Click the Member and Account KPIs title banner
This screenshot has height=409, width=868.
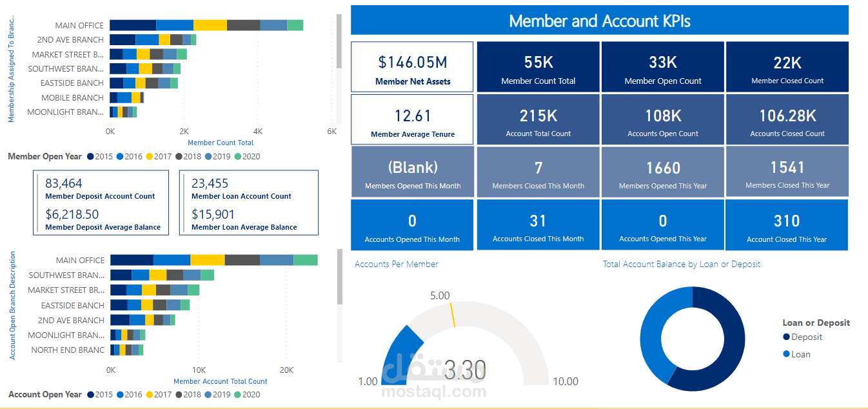(x=598, y=20)
